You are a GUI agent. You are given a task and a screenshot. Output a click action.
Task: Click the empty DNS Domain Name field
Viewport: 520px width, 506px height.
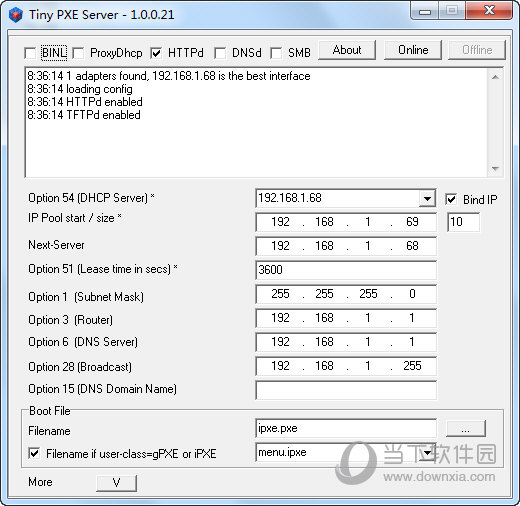[x=346, y=390]
